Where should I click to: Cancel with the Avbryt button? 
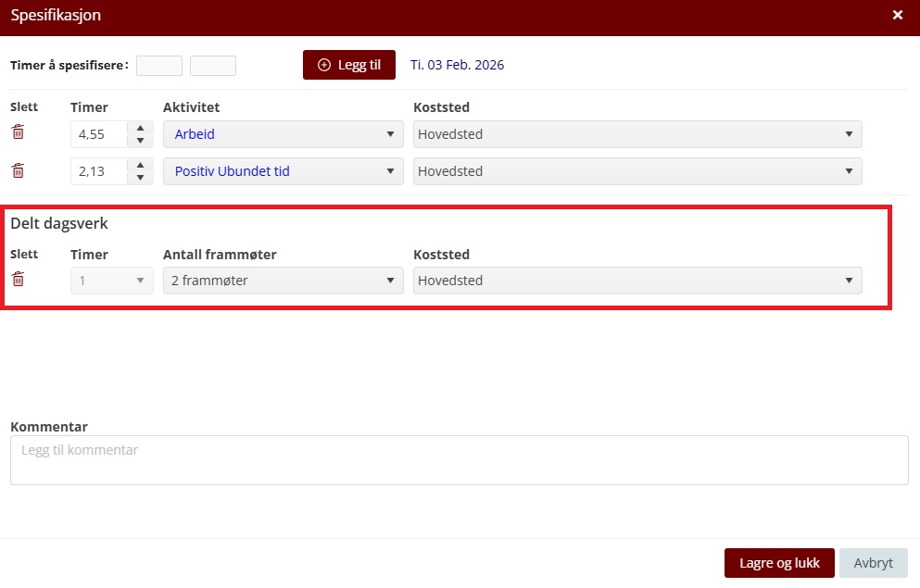[873, 563]
